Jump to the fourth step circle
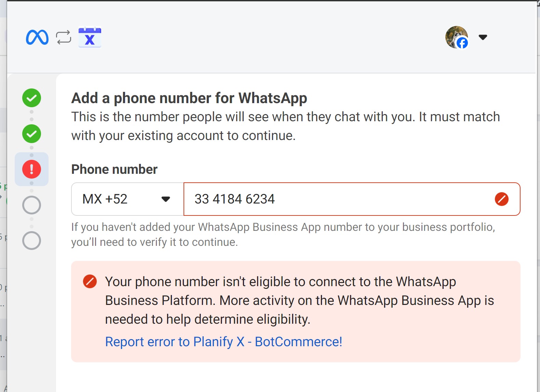The height and width of the screenshot is (392, 540). (31, 205)
